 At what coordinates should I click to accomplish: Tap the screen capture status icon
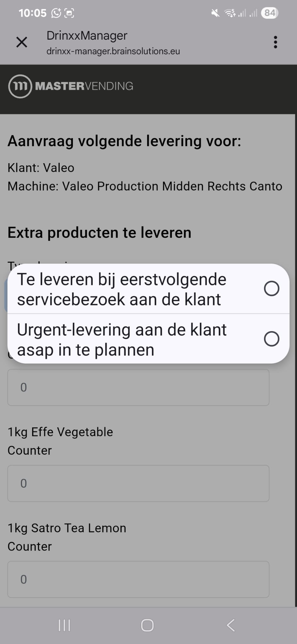click(69, 13)
